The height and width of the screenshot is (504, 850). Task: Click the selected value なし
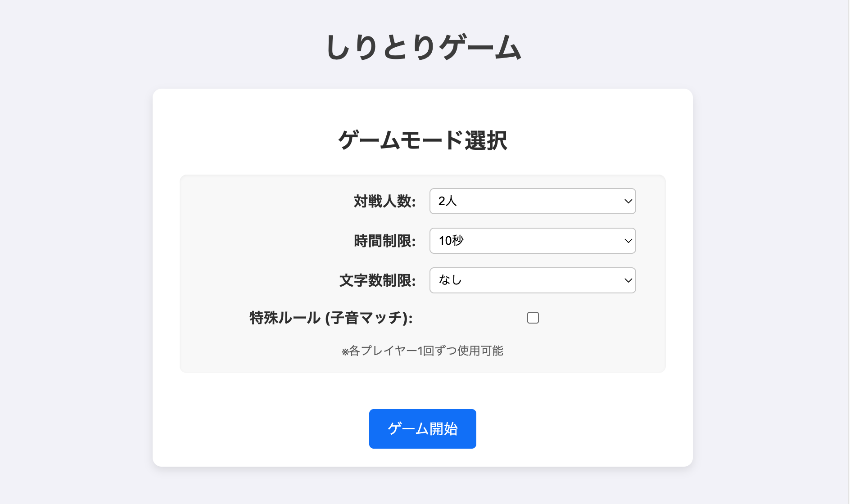(x=450, y=280)
